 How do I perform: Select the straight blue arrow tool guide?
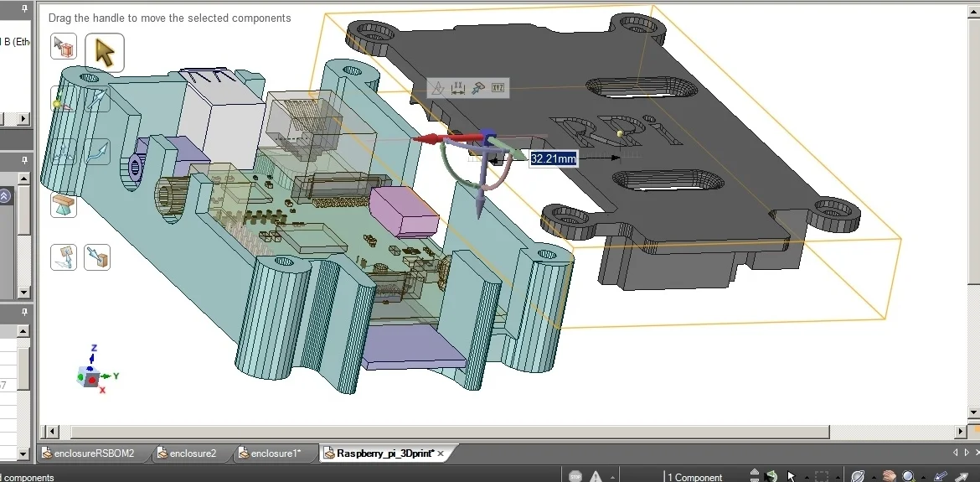pos(97,99)
